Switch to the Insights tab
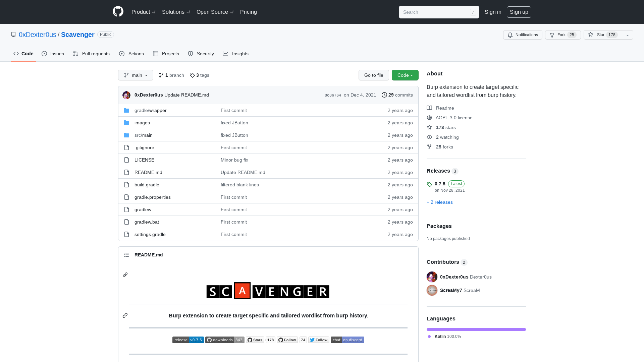This screenshot has height=362, width=644. coord(236,54)
